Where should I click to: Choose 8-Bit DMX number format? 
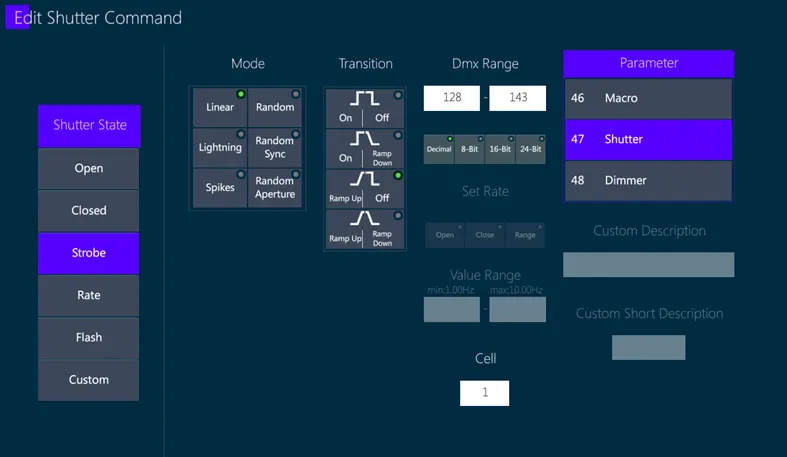470,149
